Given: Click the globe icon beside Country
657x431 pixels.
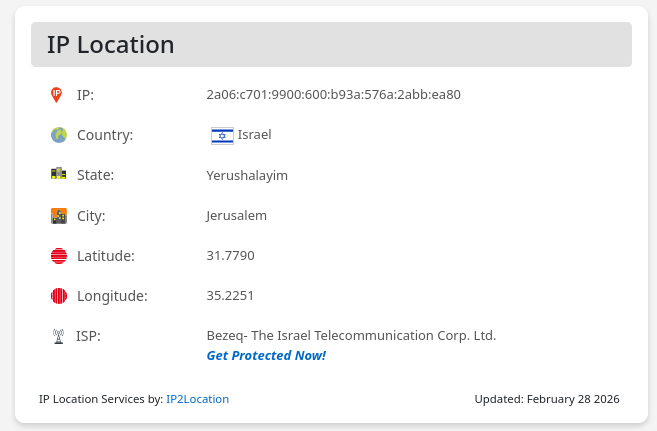Looking at the screenshot, I should point(58,135).
